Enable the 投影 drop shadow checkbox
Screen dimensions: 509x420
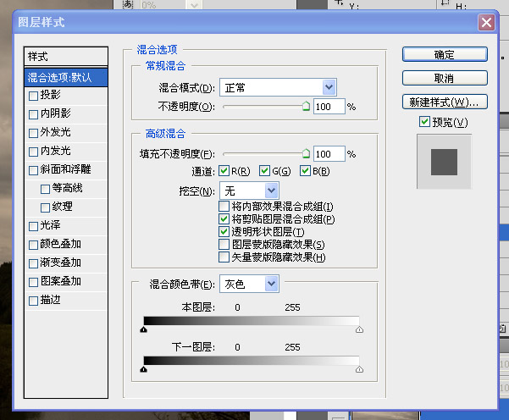[x=33, y=96]
